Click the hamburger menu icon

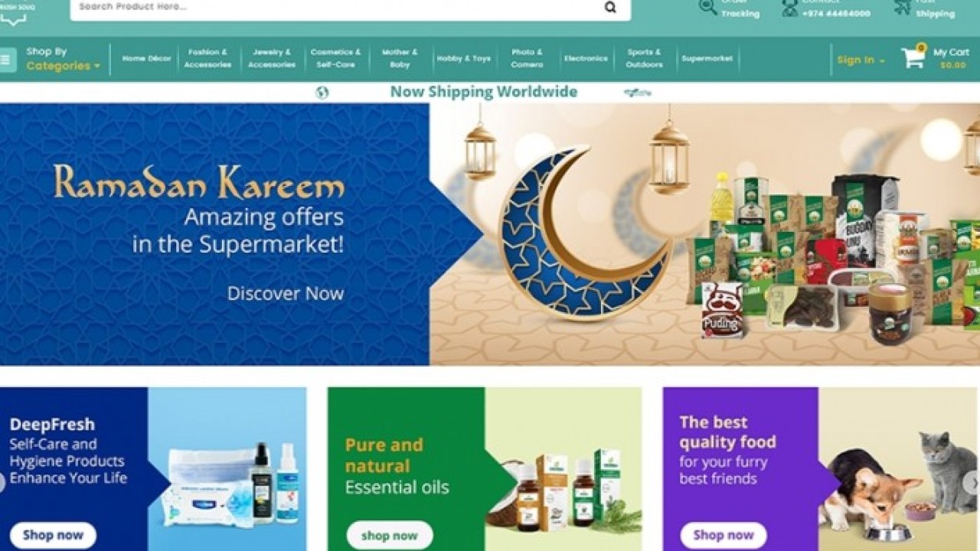(7, 60)
